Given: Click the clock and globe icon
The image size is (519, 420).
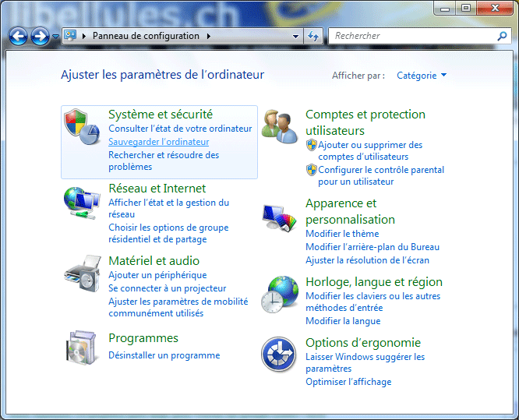Looking at the screenshot, I should point(280,295).
